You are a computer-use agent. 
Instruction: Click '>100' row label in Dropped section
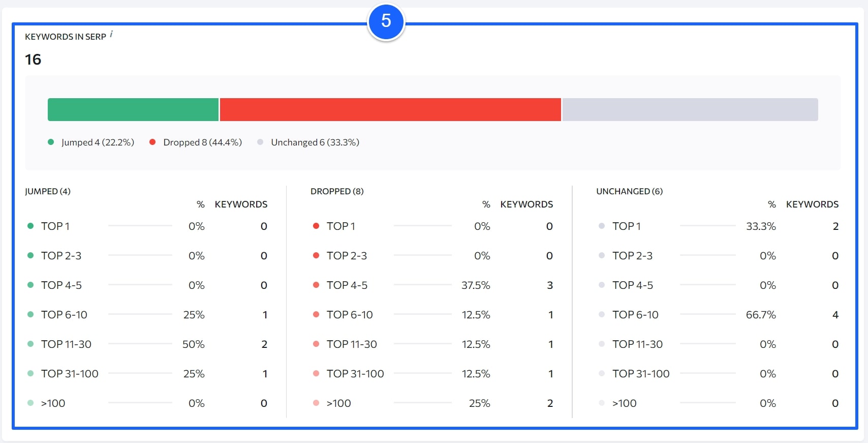(x=338, y=403)
